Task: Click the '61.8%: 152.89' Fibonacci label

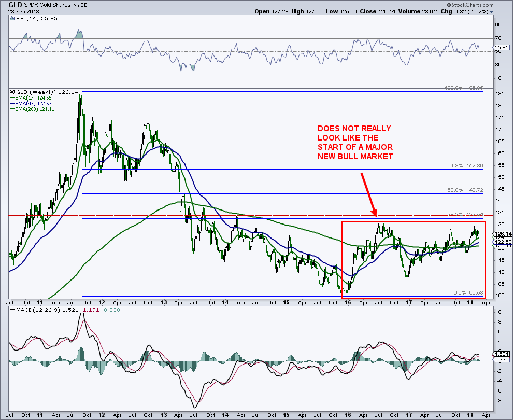Action: tap(465, 166)
